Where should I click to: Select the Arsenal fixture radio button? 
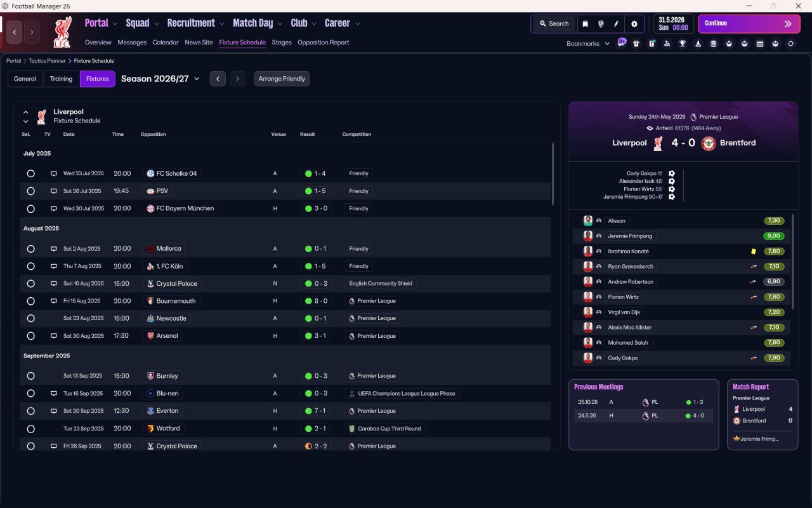tap(30, 336)
